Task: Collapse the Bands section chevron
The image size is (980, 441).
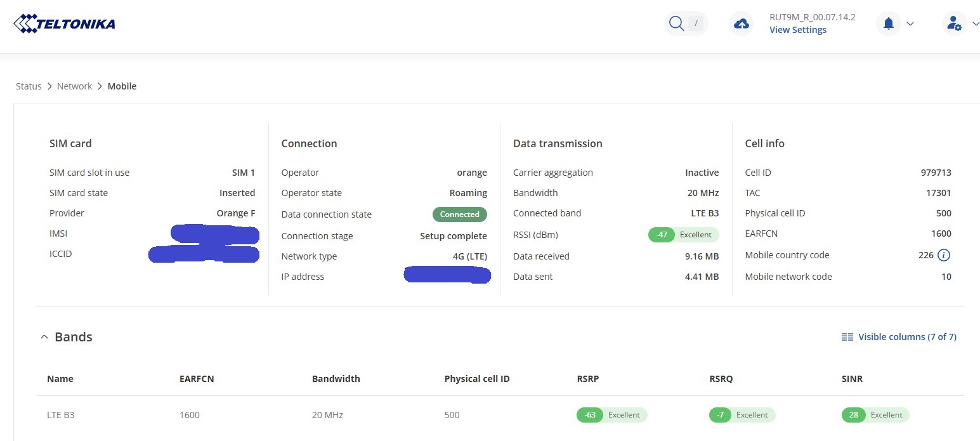Action: 44,337
